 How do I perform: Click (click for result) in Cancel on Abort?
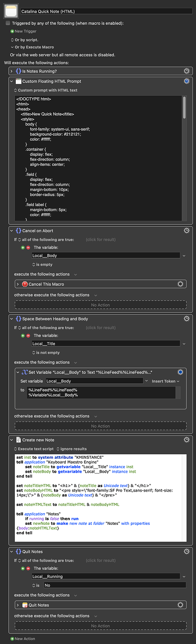[x=100, y=240]
